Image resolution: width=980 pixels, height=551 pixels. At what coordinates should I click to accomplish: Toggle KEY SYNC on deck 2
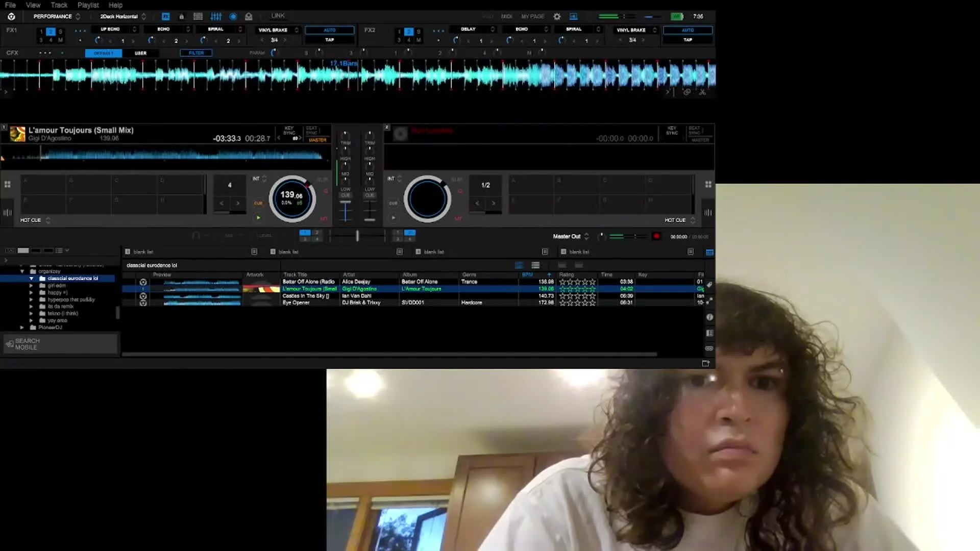point(672,131)
